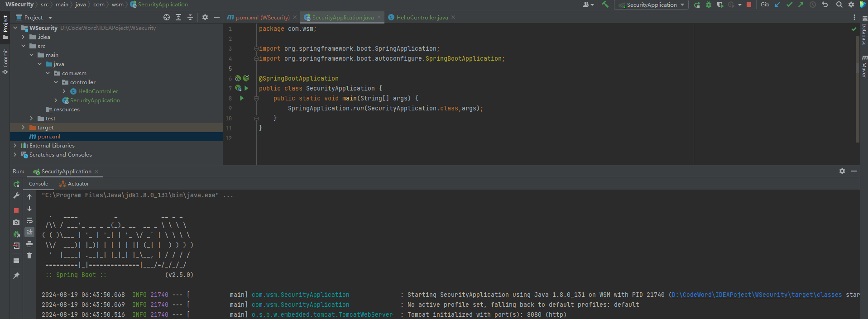
Task: Select pom.xml in the project tree
Action: click(x=48, y=137)
